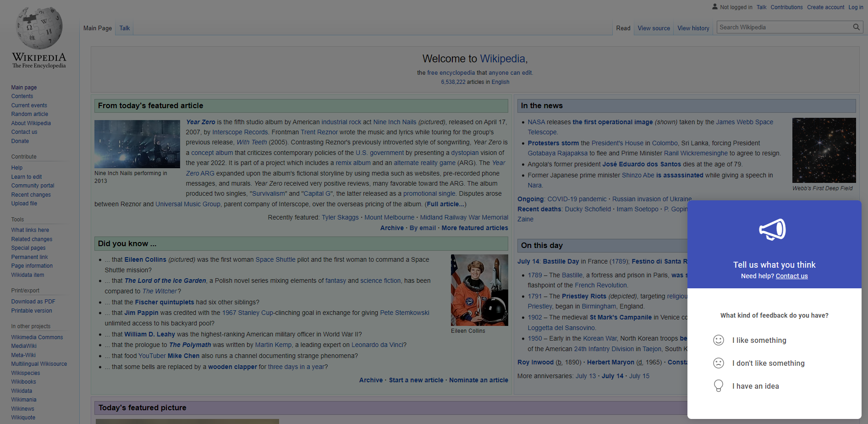Viewport: 868px width, 424px height.
Task: Select the frowning face icon
Action: pos(719,363)
